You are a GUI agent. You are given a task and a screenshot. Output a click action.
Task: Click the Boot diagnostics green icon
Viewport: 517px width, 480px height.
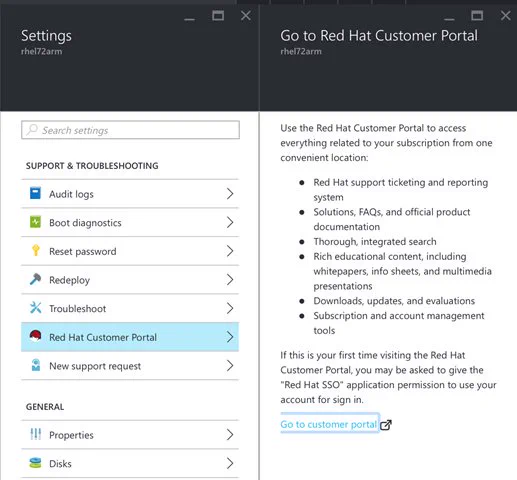click(35, 222)
